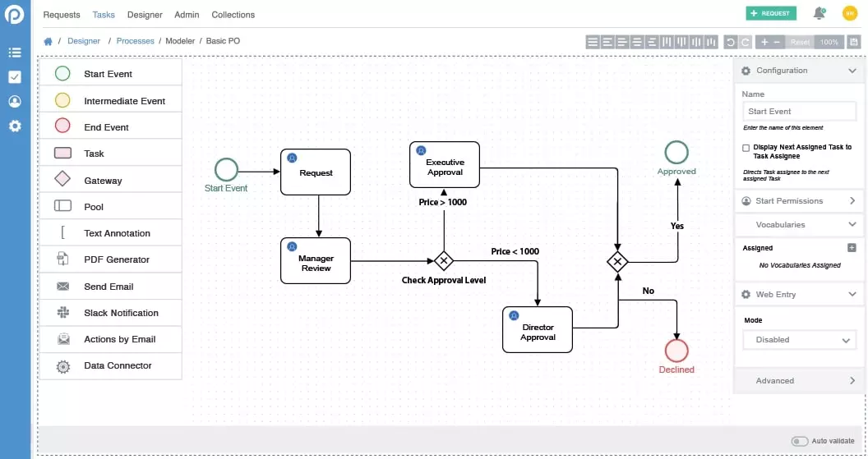Zoom out the modeler canvas with minus
The width and height of the screenshot is (868, 459).
pos(778,42)
